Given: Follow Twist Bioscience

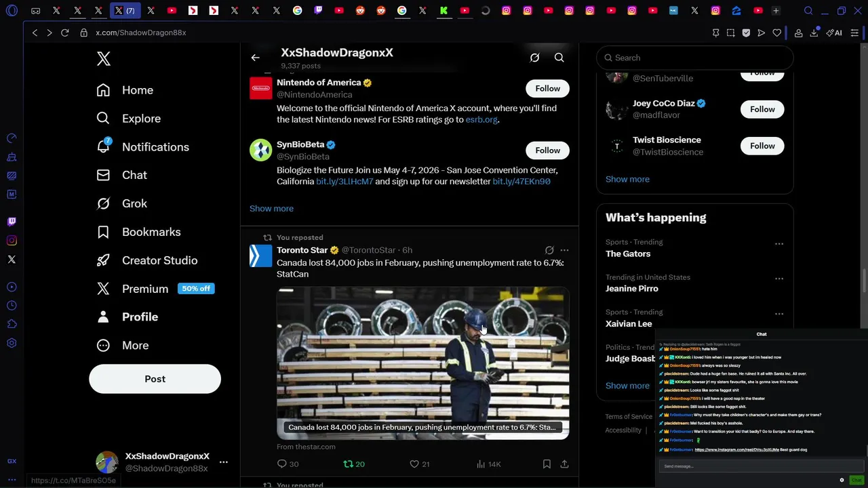Looking at the screenshot, I should 762,146.
